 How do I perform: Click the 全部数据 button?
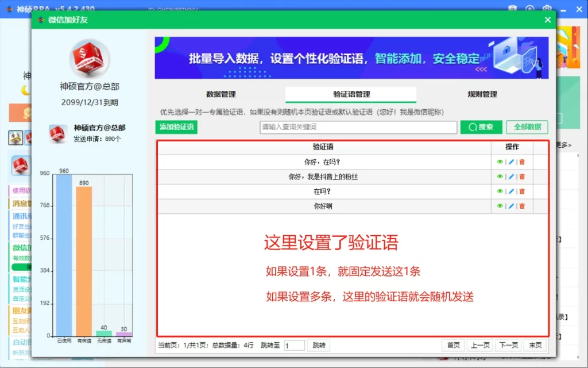click(x=527, y=127)
